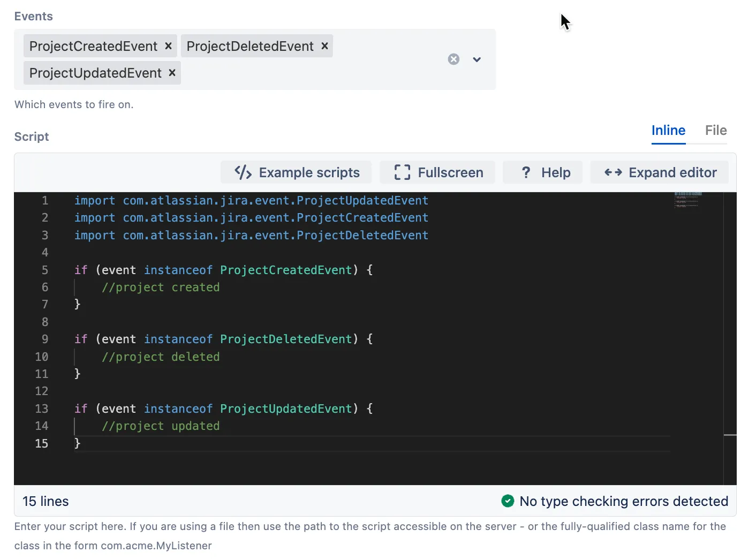Click the //project updated comment
This screenshot has width=756, height=560.
161,426
